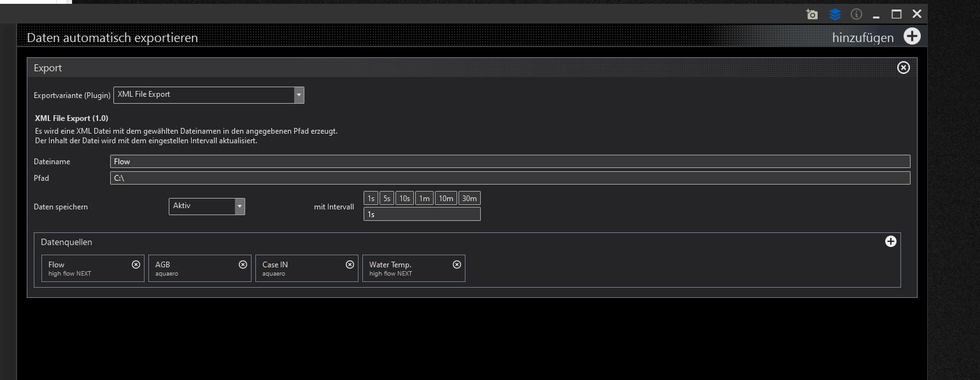Select the Flow high flow NEXT tile
The image size is (980, 380).
point(93,268)
